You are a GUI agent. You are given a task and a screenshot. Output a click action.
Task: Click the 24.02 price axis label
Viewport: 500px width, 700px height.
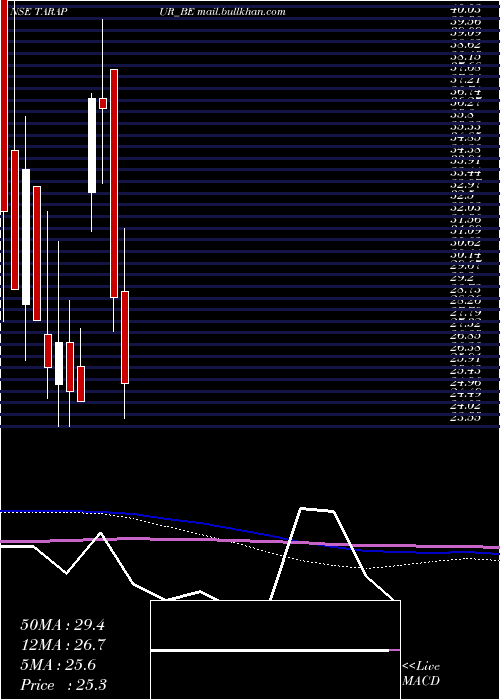465,406
